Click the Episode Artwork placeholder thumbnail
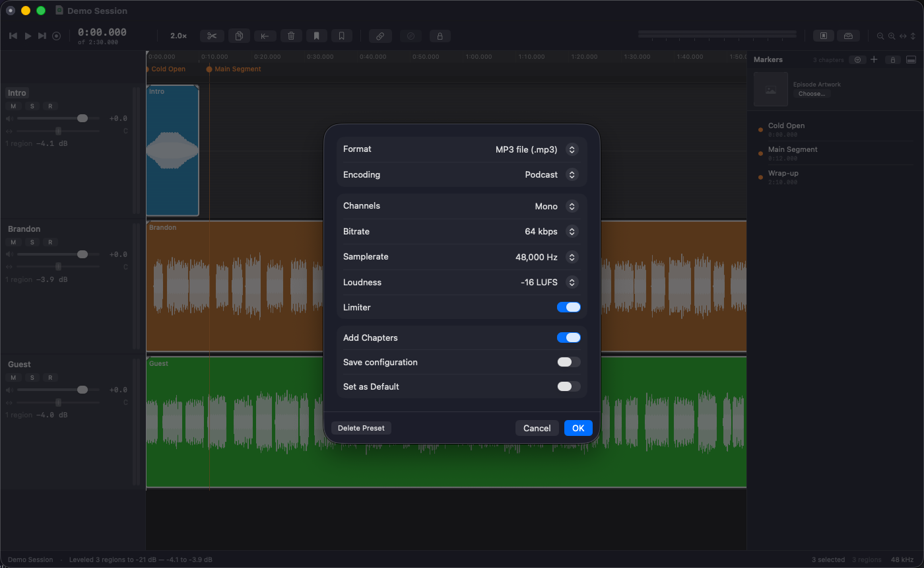 (771, 89)
